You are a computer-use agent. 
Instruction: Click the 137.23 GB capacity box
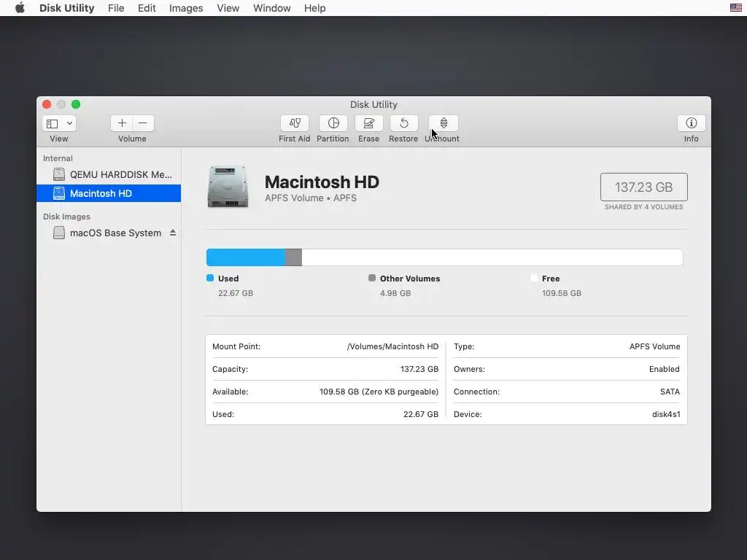coord(643,187)
